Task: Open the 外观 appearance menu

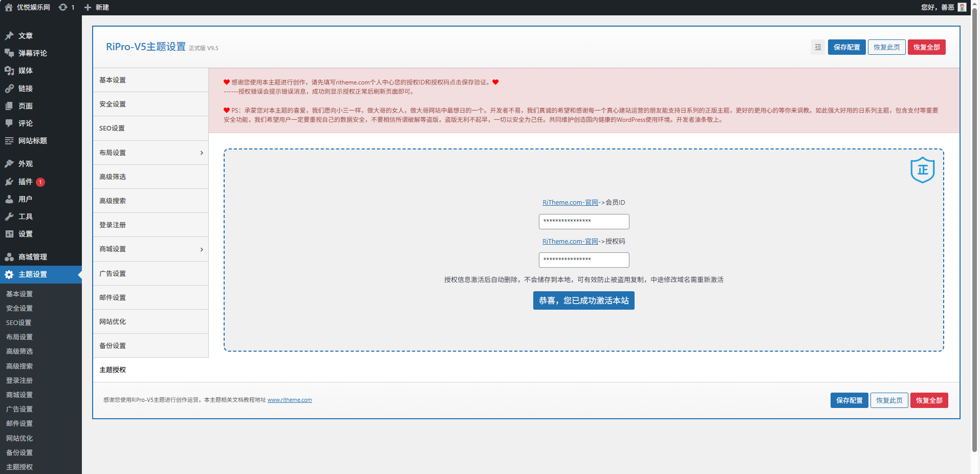Action: coord(26,164)
